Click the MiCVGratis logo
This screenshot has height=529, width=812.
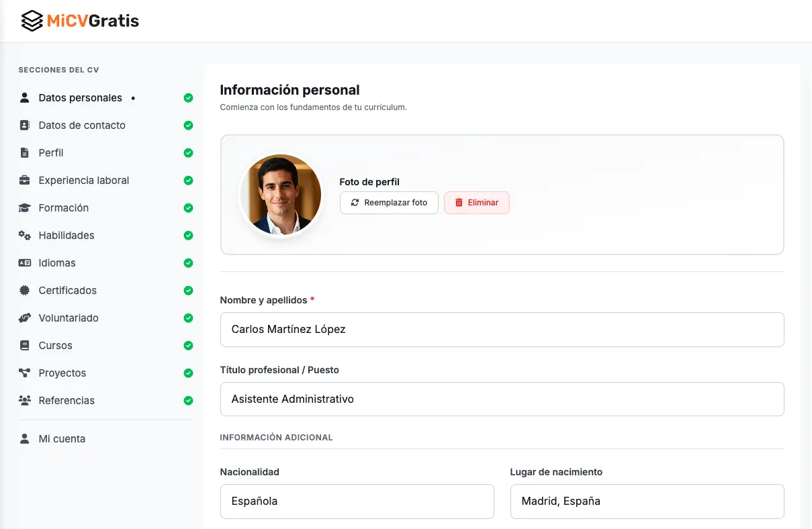[x=79, y=21]
